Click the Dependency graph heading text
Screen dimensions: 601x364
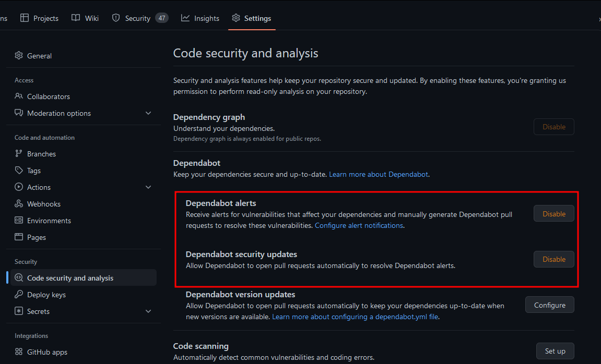(x=209, y=117)
